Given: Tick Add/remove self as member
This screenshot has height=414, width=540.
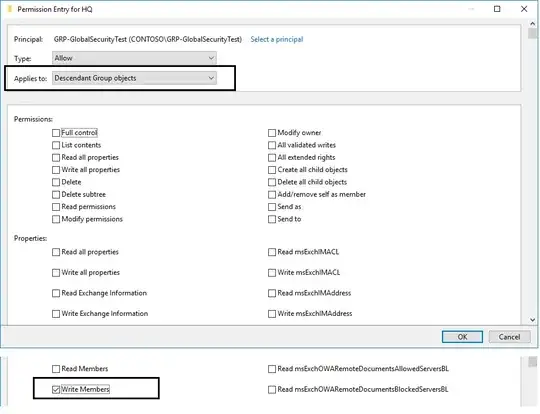Looking at the screenshot, I should pyautogui.click(x=272, y=194).
